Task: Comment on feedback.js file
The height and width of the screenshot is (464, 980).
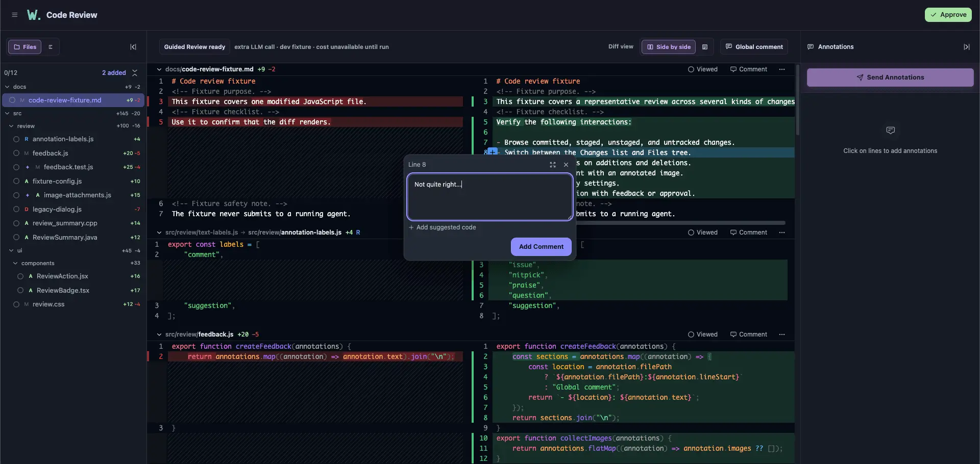Action: pyautogui.click(x=748, y=334)
